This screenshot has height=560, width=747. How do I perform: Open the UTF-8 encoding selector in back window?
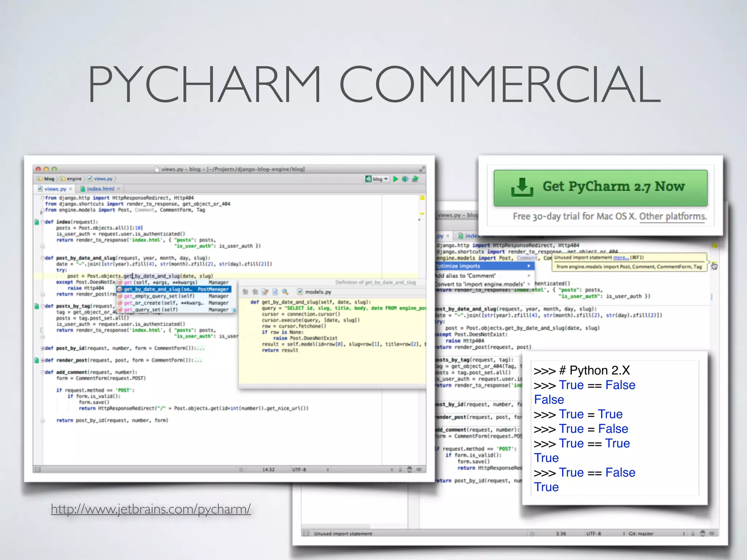coord(605,534)
